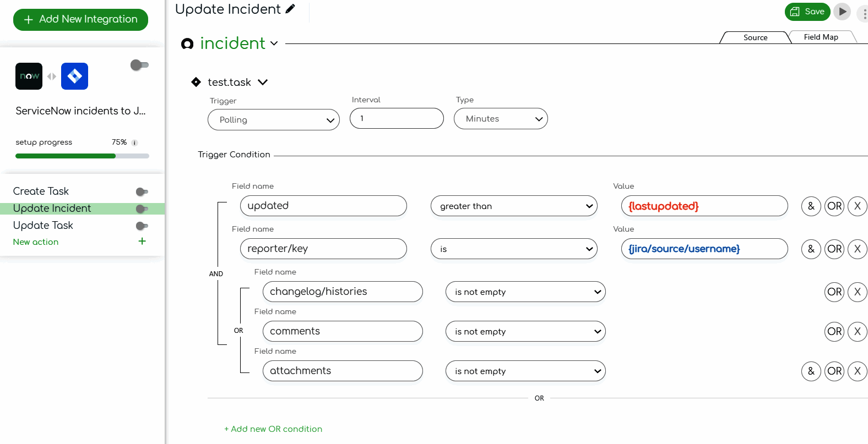This screenshot has height=444, width=868.
Task: Switch to the Field Map tab
Action: pos(821,37)
